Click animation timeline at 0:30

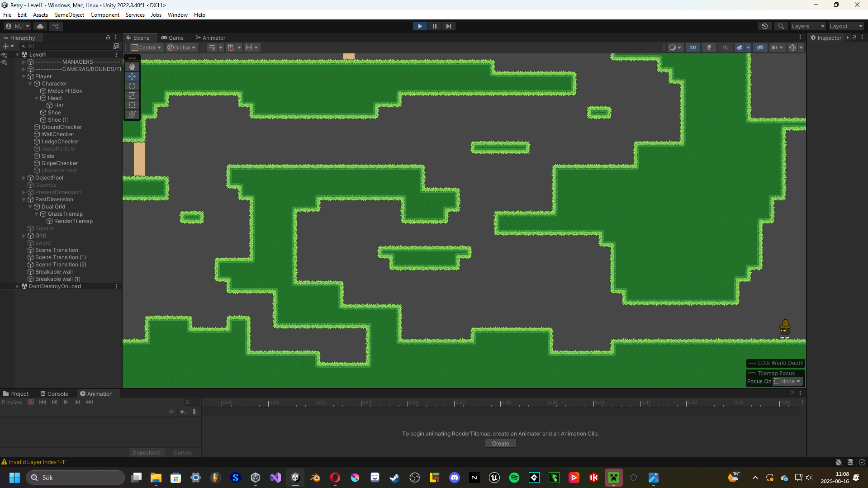(x=501, y=402)
